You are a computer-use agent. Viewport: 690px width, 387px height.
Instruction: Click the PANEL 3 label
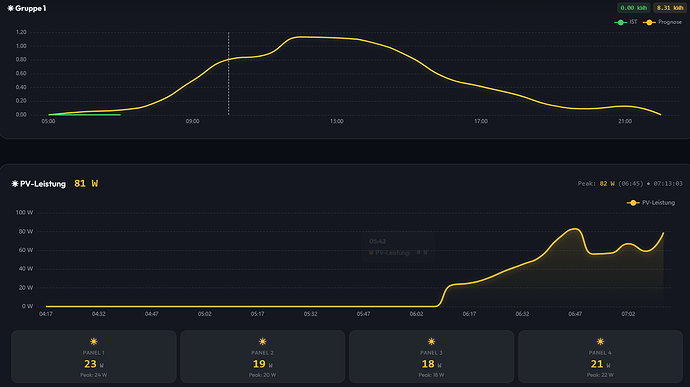[431, 353]
